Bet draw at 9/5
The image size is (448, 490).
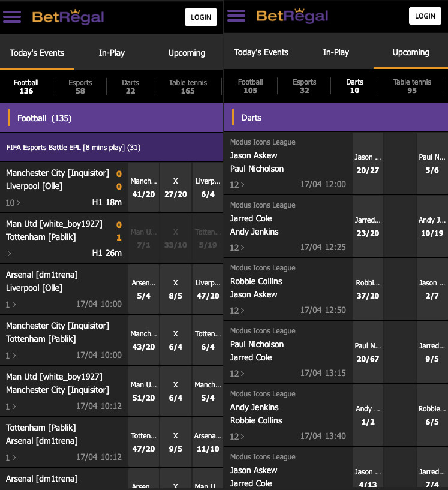(176, 442)
